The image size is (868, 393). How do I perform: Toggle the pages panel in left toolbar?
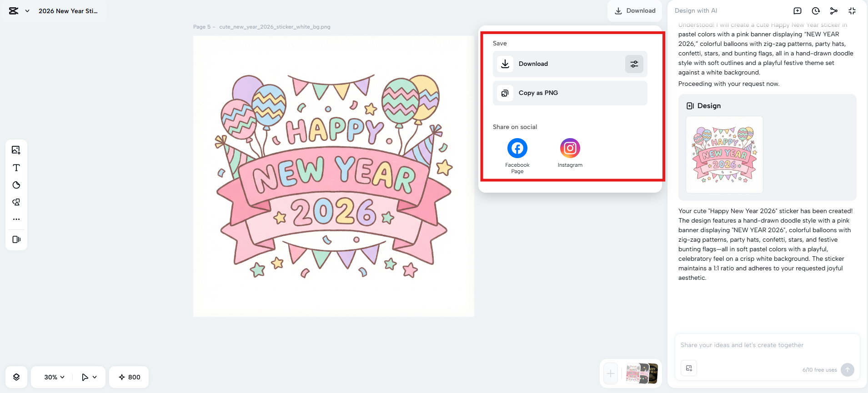coord(16,239)
